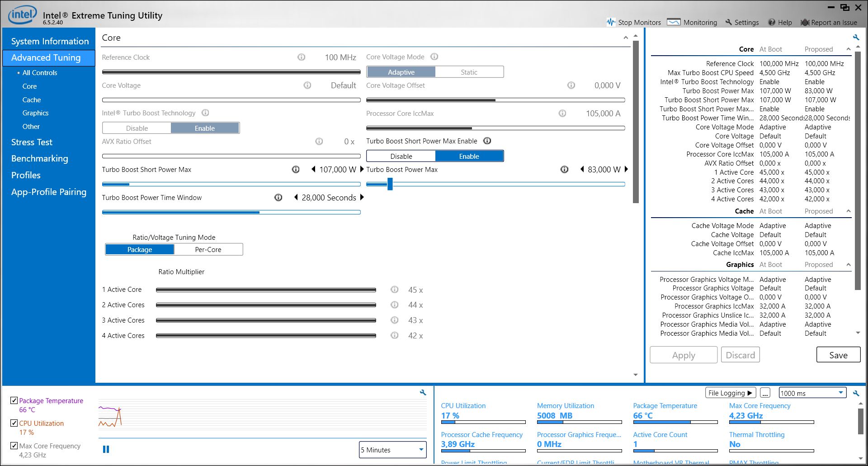Click the Report an Issue bug icon
The image size is (868, 466).
pyautogui.click(x=805, y=22)
